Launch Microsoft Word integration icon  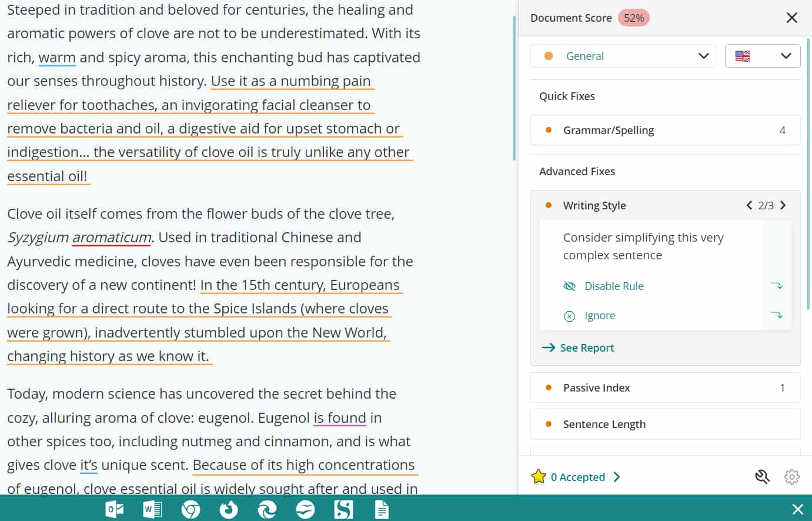(x=152, y=509)
